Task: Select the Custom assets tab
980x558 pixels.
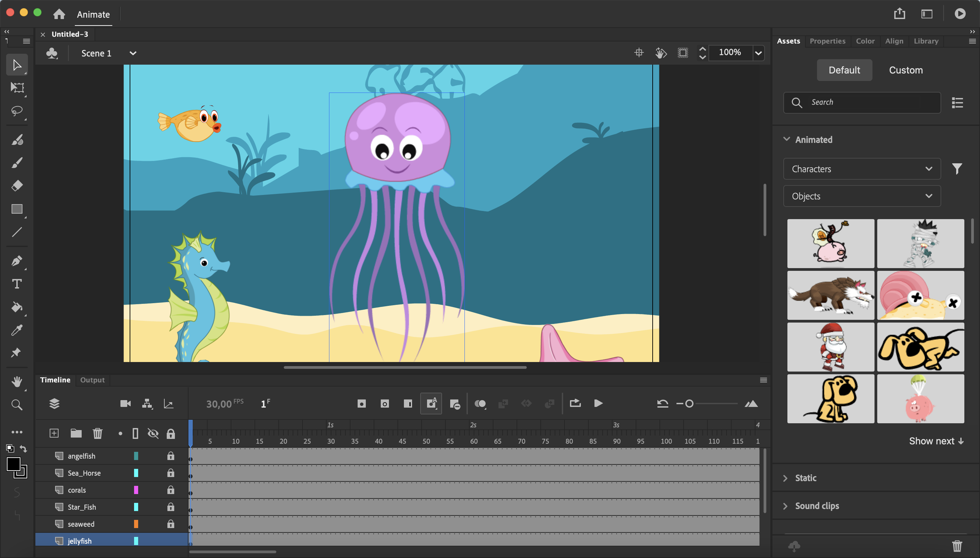Action: tap(906, 69)
